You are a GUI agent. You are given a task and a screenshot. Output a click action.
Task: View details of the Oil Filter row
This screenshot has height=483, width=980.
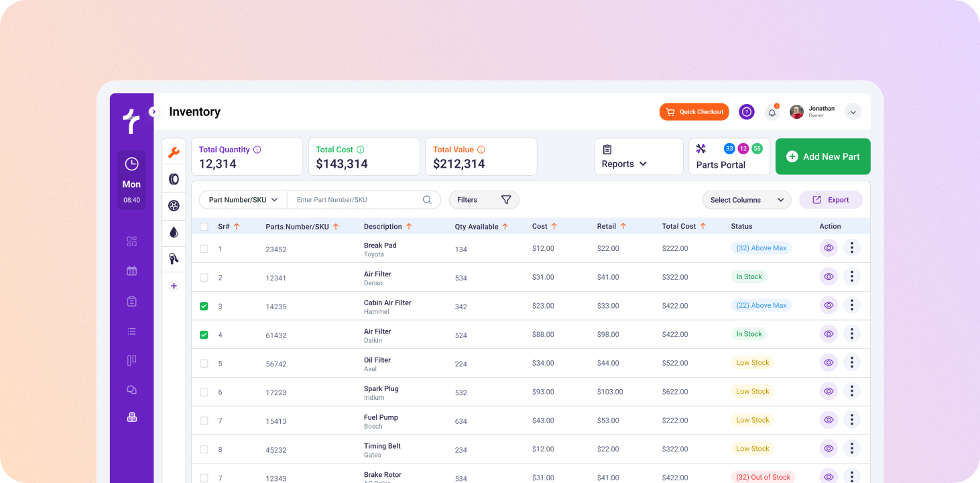[829, 362]
